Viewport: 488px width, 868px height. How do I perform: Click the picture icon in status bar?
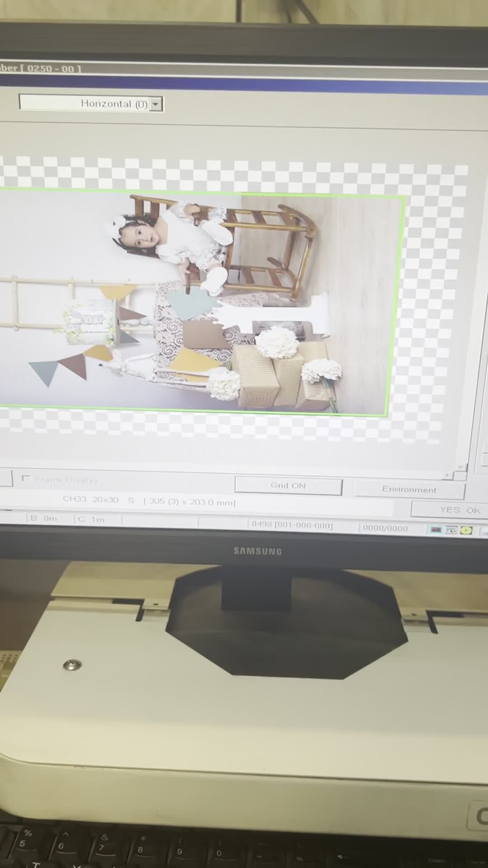[451, 530]
